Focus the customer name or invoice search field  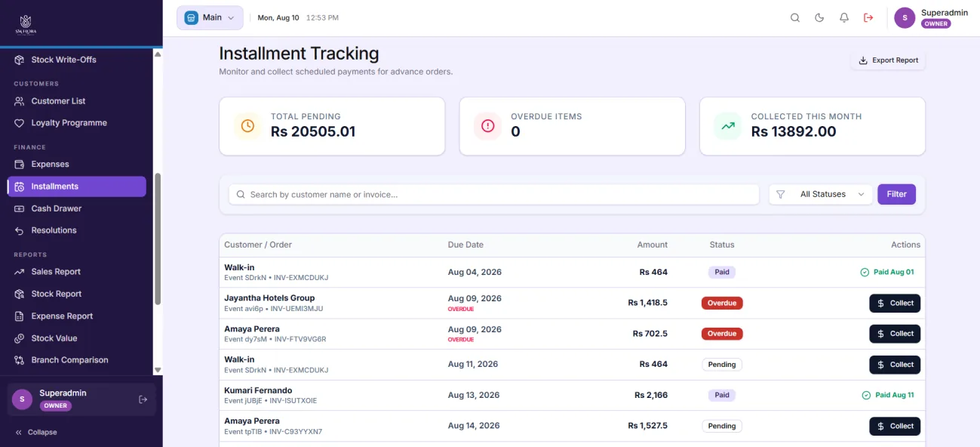pyautogui.click(x=493, y=194)
